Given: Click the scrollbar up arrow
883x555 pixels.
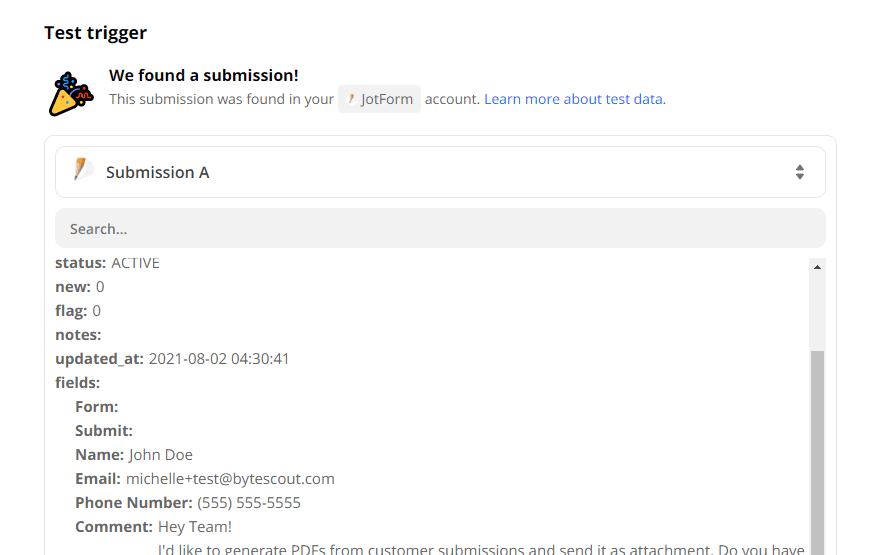Looking at the screenshot, I should (x=818, y=267).
